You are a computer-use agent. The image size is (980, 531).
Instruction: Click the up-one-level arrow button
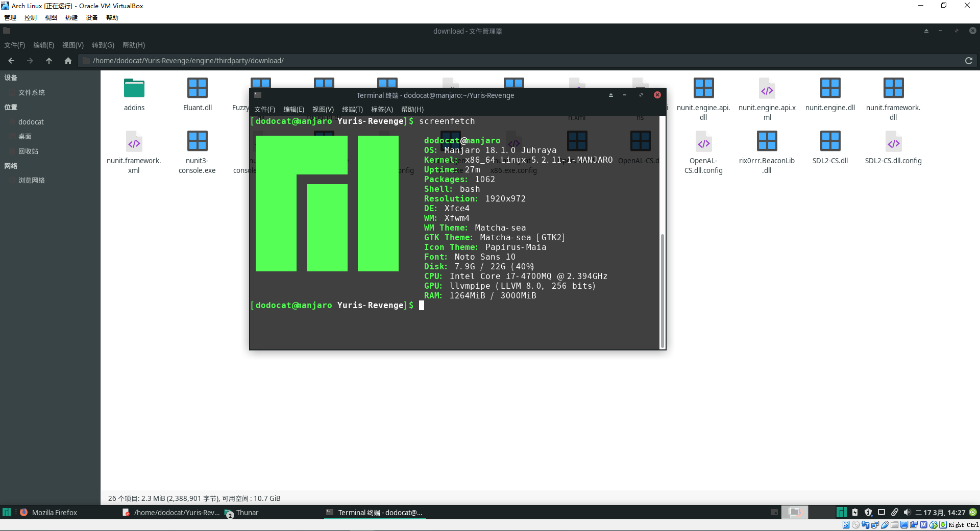(49, 61)
